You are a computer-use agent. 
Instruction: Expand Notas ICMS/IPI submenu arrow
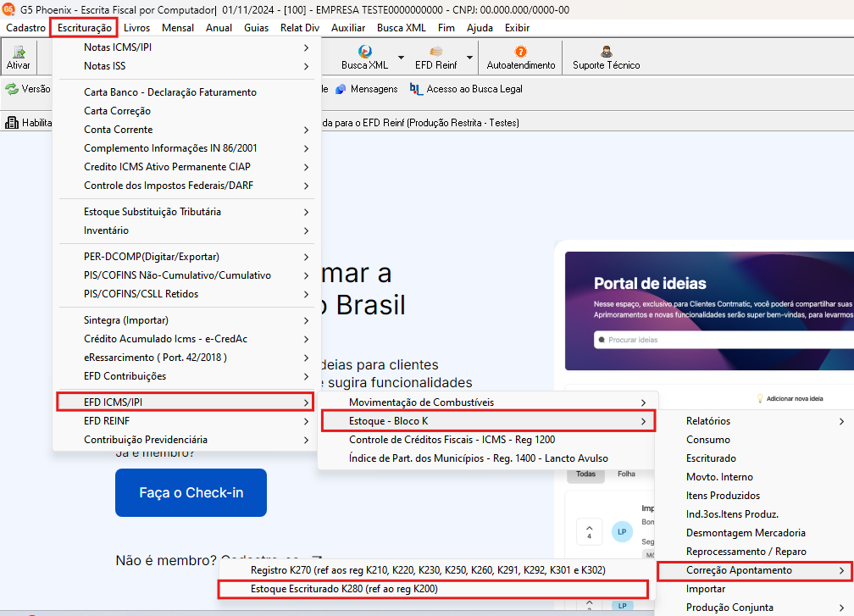pos(306,48)
